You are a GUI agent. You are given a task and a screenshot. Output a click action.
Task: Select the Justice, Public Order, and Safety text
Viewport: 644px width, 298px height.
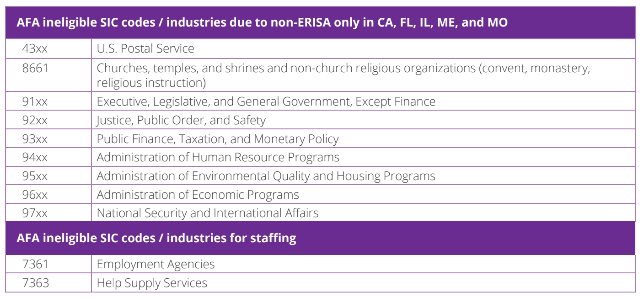pyautogui.click(x=181, y=120)
